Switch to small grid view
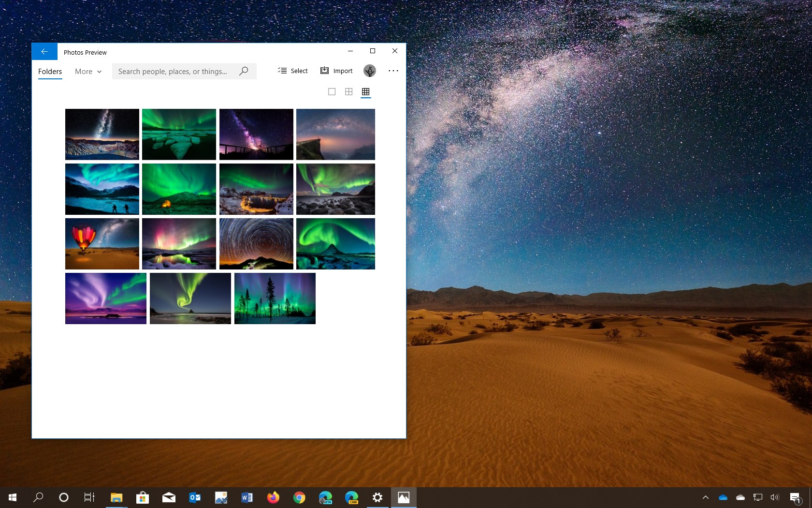812x508 pixels. pos(366,91)
